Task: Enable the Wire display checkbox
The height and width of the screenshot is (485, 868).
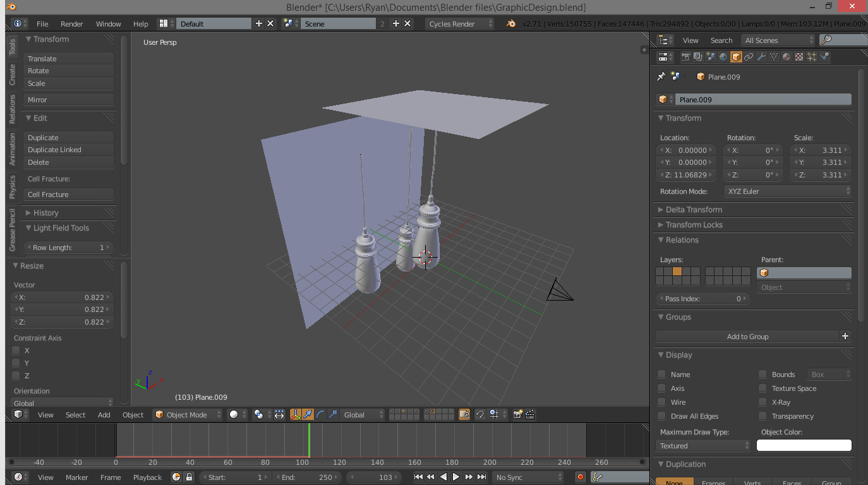Action: tap(661, 402)
